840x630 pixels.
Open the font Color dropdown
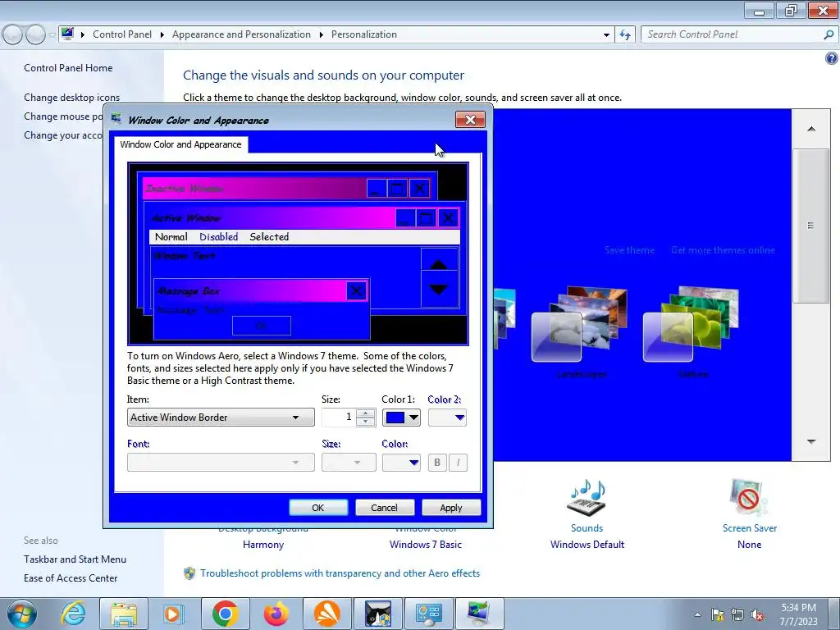[401, 463]
